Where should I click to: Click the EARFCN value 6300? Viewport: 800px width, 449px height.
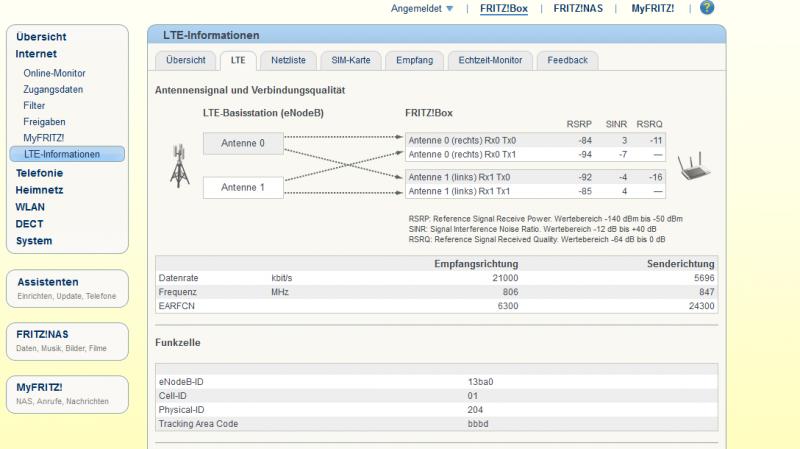click(x=508, y=306)
